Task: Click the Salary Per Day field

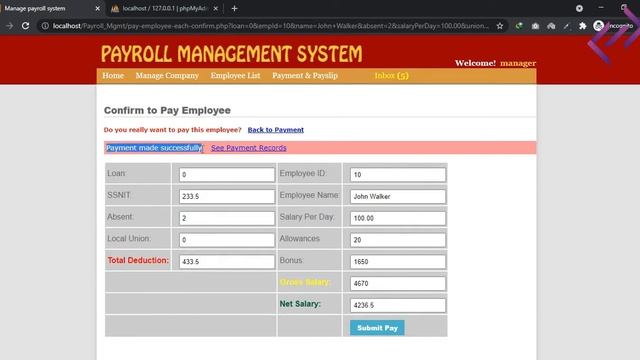Action: tap(398, 218)
